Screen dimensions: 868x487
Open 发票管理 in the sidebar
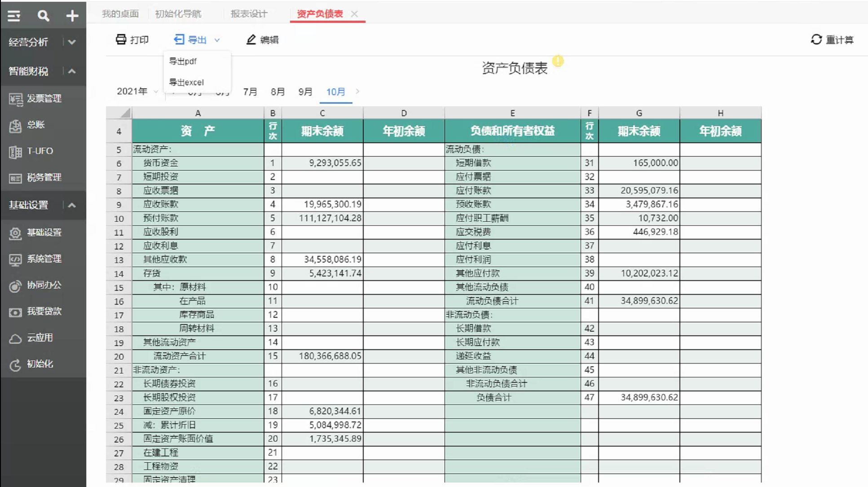43,99
